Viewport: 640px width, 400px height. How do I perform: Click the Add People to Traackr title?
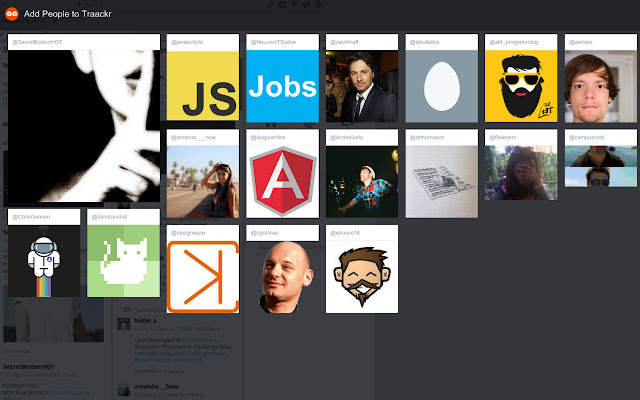pyautogui.click(x=67, y=14)
